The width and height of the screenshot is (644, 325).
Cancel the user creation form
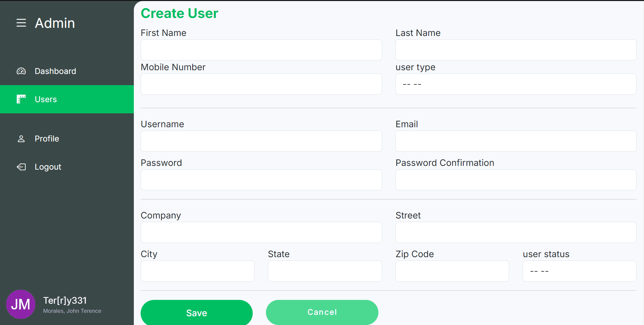point(322,312)
